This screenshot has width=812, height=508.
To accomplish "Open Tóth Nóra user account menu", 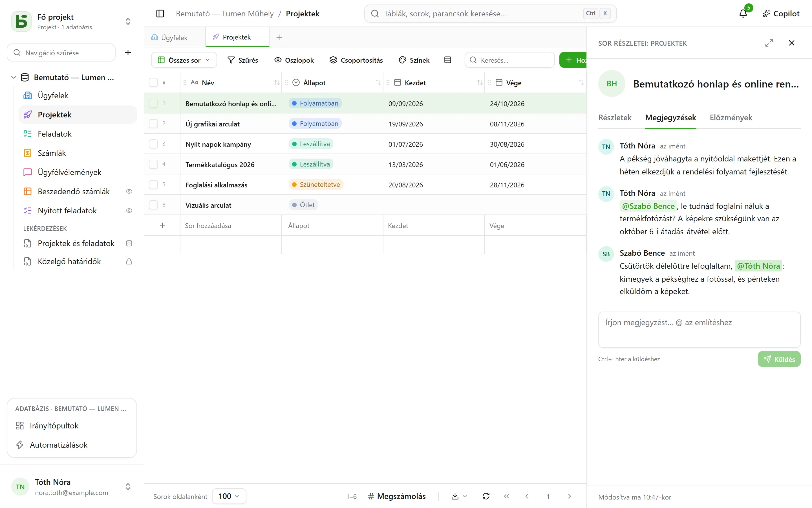I will [x=72, y=487].
